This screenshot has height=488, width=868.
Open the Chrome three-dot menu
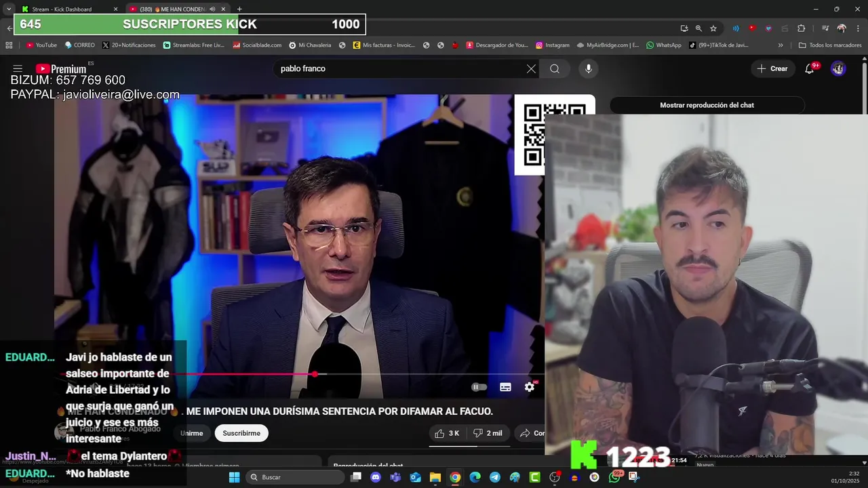pos(858,28)
